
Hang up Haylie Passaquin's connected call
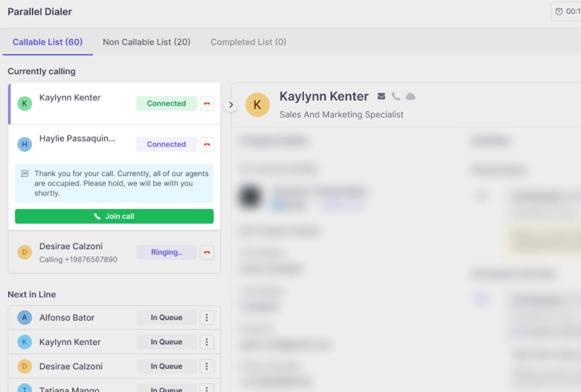click(x=207, y=144)
